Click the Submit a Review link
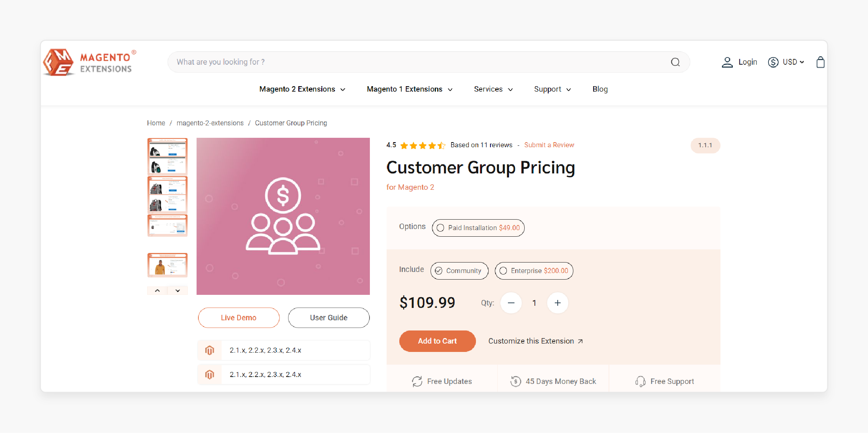 [x=549, y=145]
